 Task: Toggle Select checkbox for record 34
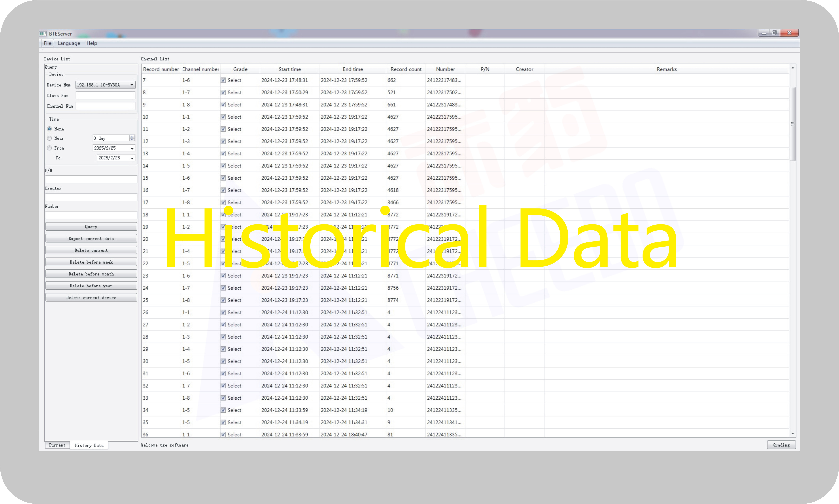(223, 410)
